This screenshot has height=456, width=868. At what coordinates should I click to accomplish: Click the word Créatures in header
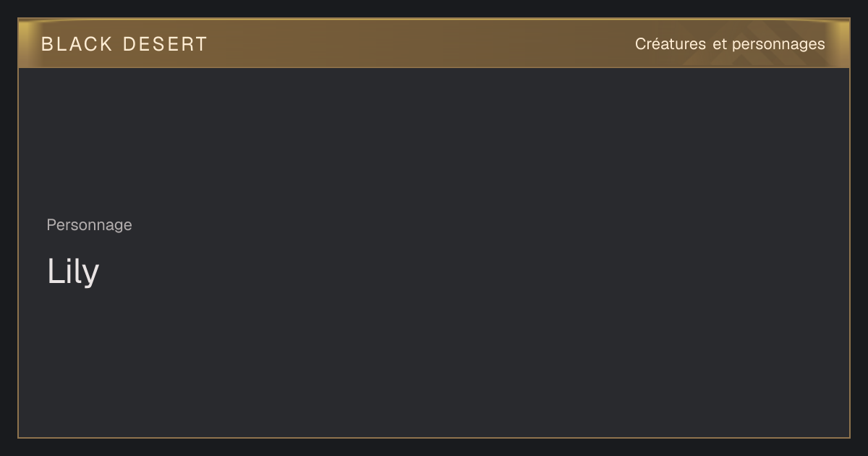(671, 44)
